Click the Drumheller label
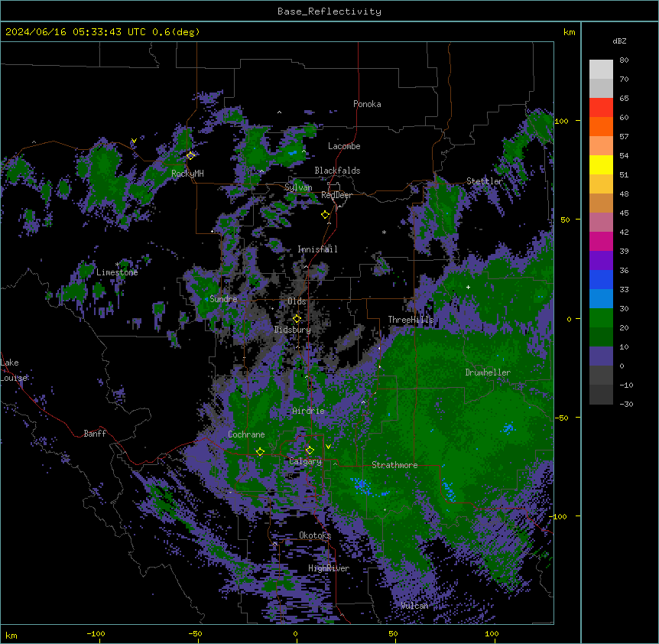659x644 pixels. tap(488, 372)
